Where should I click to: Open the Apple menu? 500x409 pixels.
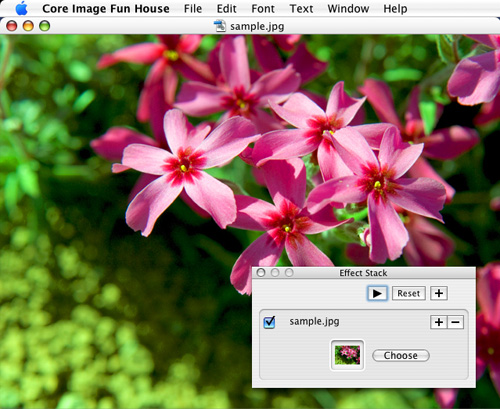pyautogui.click(x=22, y=8)
